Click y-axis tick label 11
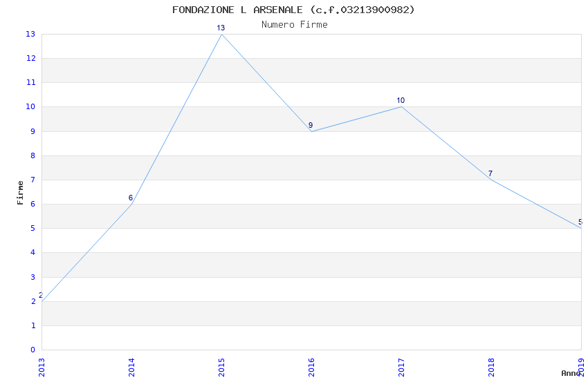The height and width of the screenshot is (380, 588). [30, 82]
